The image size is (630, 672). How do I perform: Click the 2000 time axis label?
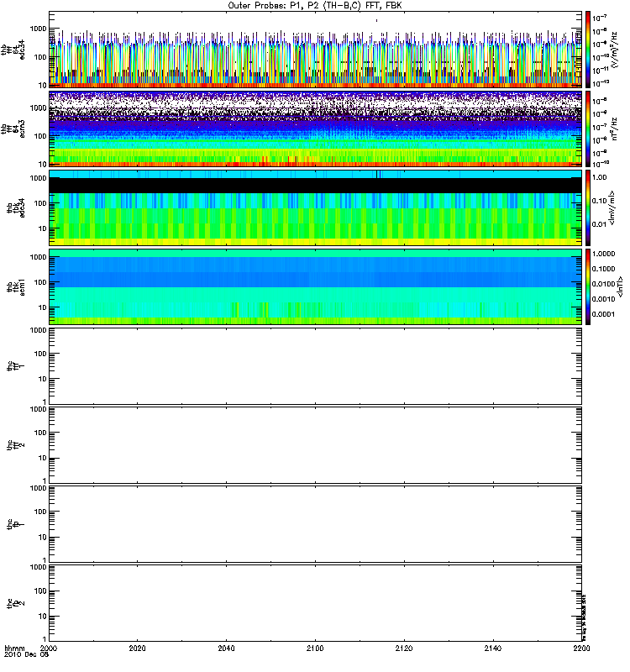click(x=50, y=648)
